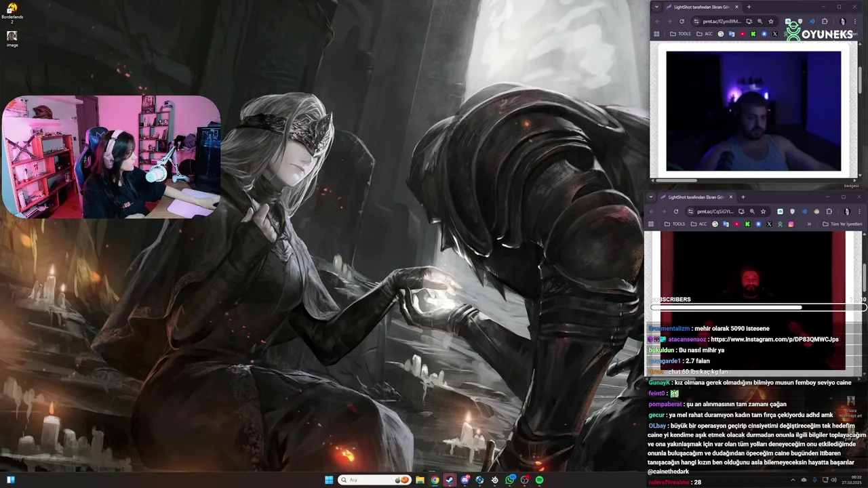Viewport: 868px width, 488px height.
Task: Open Spotify from the taskbar
Action: coord(540,480)
